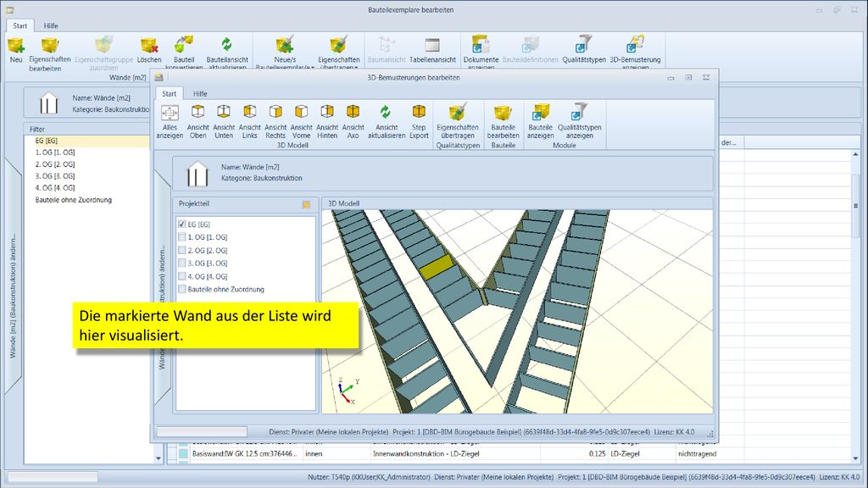Check 1. OG [1. OG] checkbox
This screenshot has width=868, height=488.
pyautogui.click(x=181, y=237)
